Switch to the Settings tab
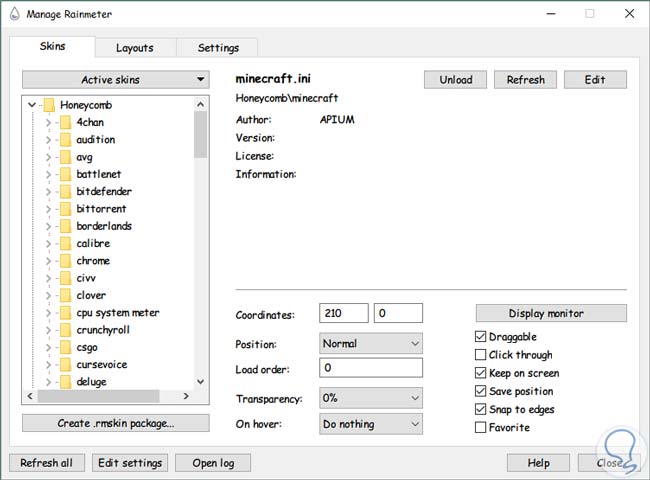 [218, 48]
